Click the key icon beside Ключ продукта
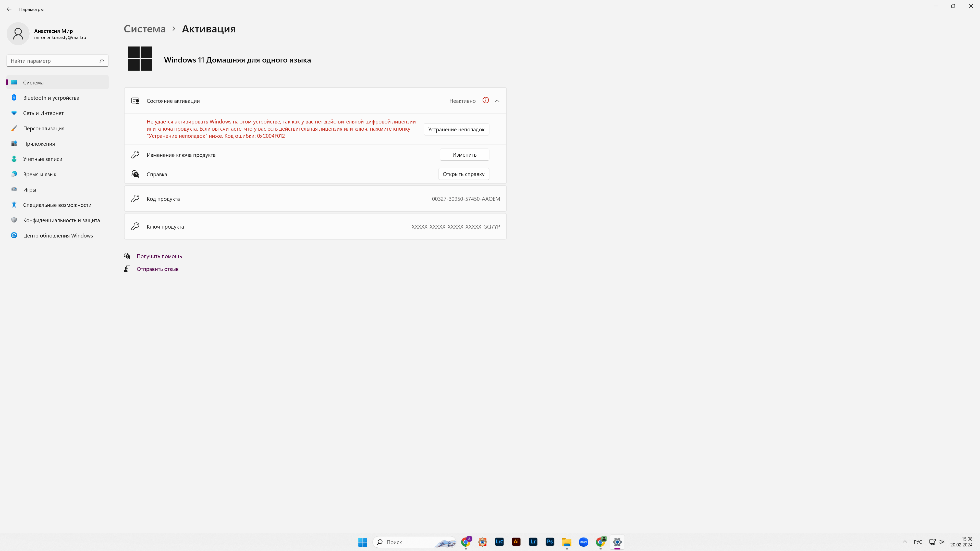The width and height of the screenshot is (980, 551). pos(135,226)
